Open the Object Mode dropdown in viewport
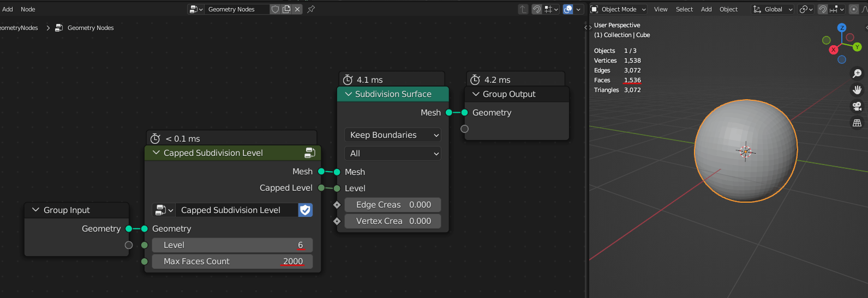The height and width of the screenshot is (298, 868). (x=618, y=9)
